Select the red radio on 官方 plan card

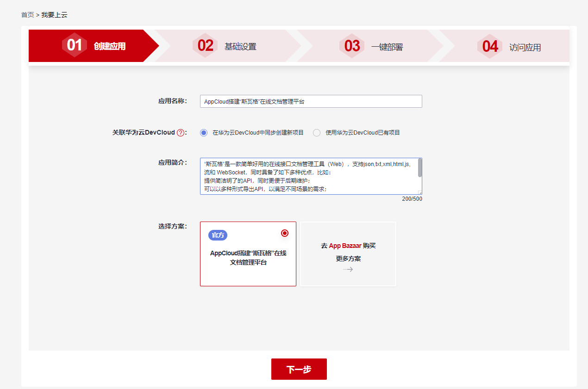[285, 233]
